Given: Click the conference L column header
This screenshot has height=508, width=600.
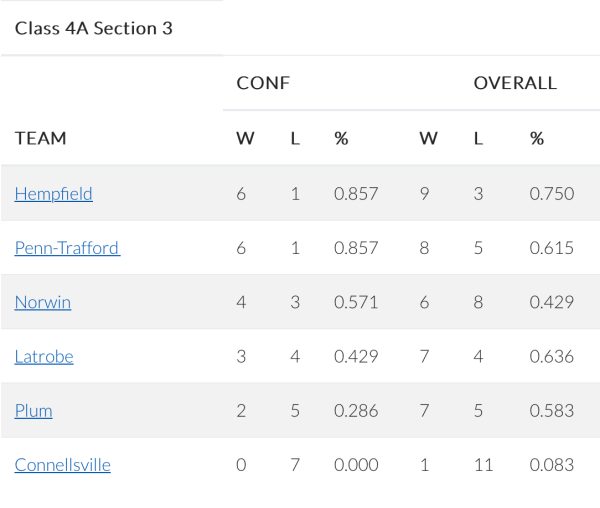Looking at the screenshot, I should point(295,139).
